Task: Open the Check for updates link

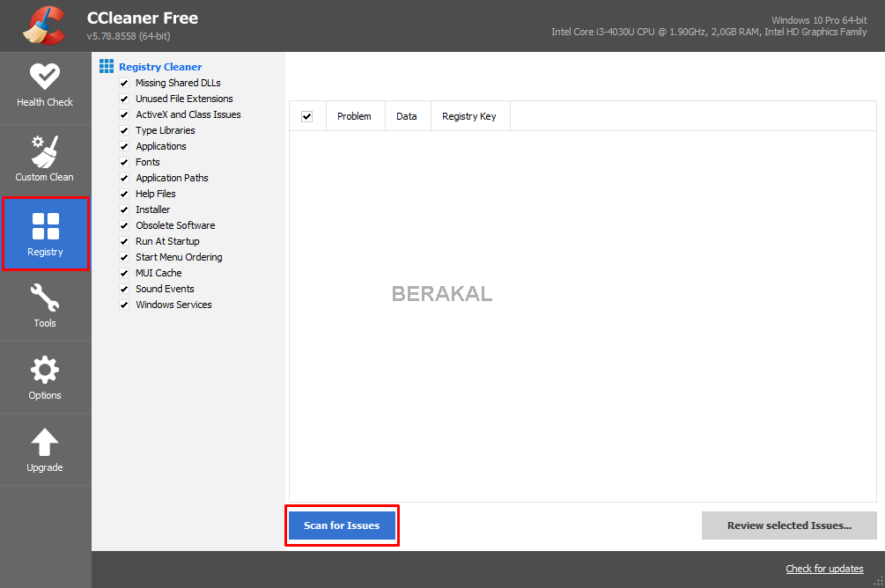Action: pos(824,569)
